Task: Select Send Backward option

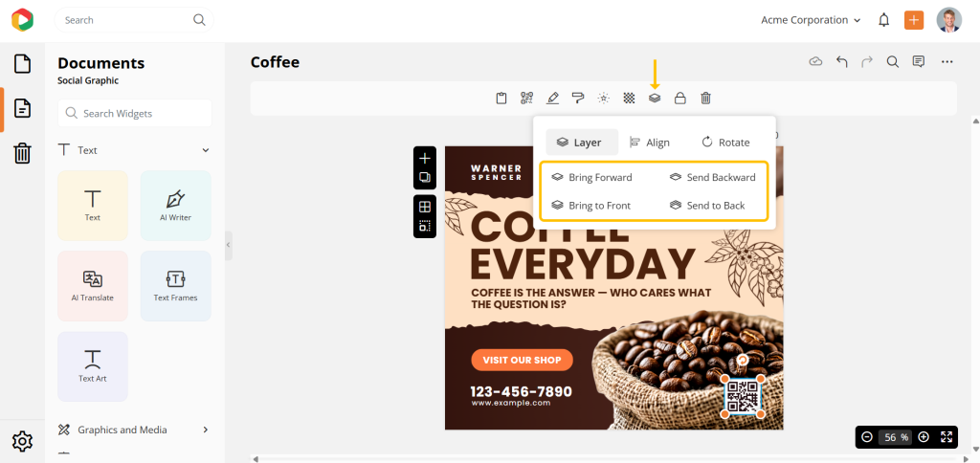Action: (712, 178)
